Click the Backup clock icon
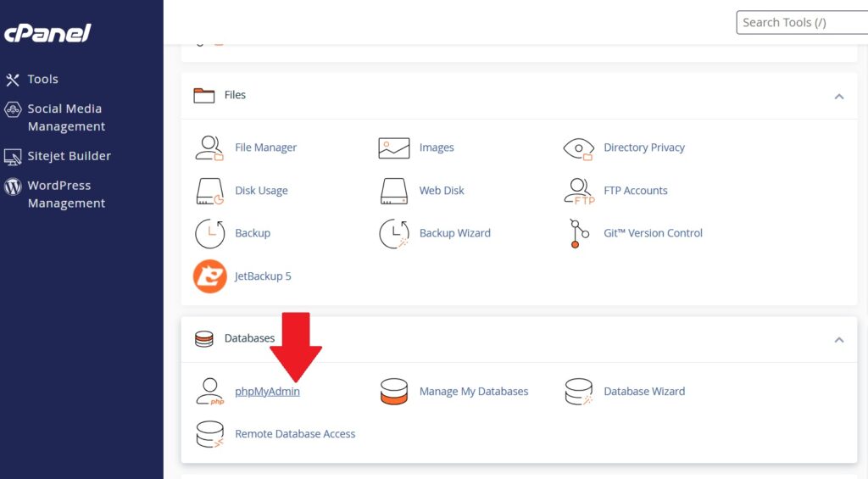868x479 pixels. click(x=210, y=234)
